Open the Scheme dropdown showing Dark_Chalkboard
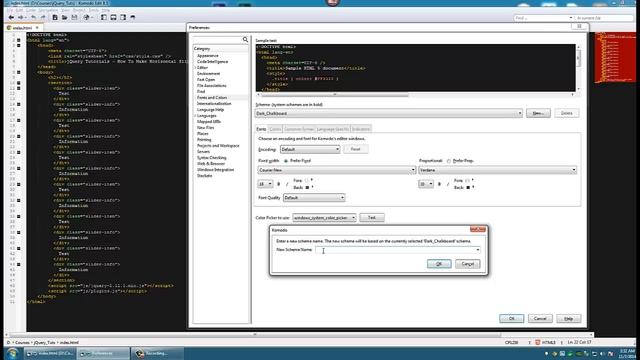640x360 pixels. pos(389,113)
